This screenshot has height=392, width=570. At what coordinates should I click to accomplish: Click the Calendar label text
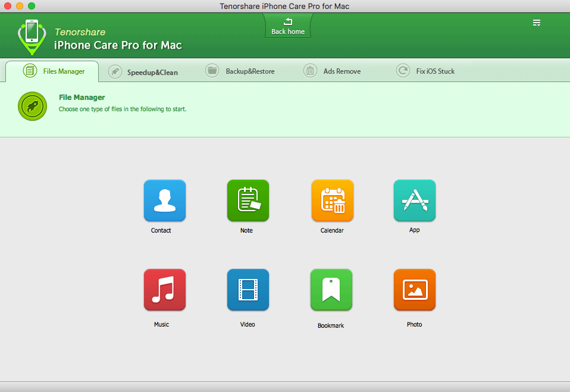[x=332, y=230]
